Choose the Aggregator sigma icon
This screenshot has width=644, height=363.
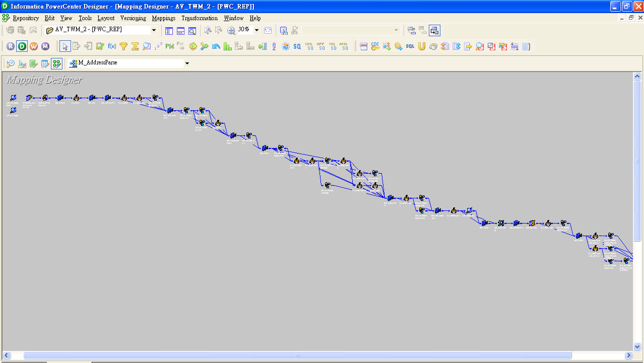[x=135, y=46]
